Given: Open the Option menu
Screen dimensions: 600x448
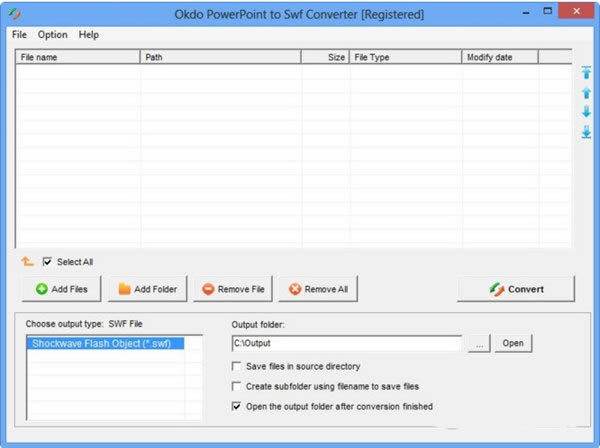Looking at the screenshot, I should (x=52, y=35).
